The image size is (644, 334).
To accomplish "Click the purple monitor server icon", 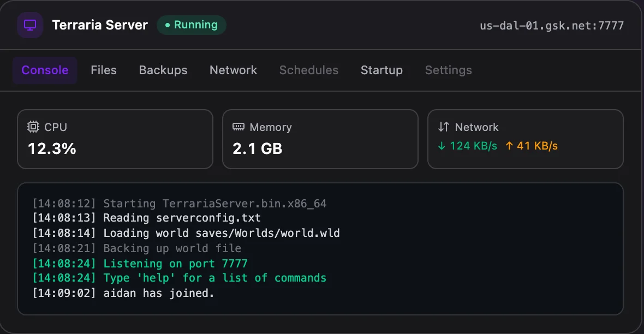I will [x=30, y=25].
